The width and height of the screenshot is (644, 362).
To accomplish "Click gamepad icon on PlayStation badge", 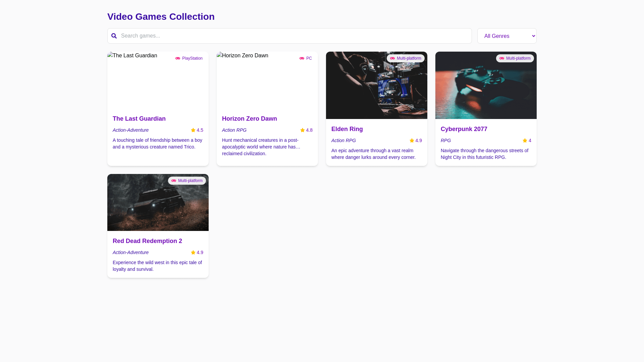I will point(178,58).
